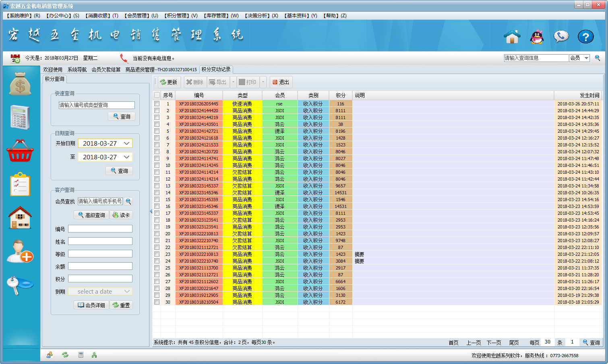Click the phone chat bubble icon

[561, 37]
